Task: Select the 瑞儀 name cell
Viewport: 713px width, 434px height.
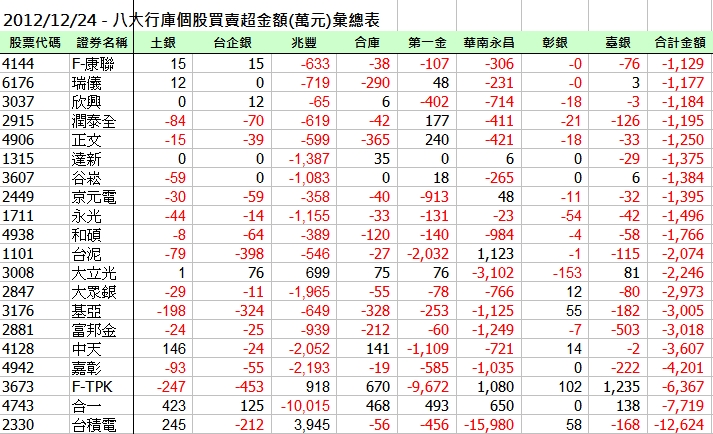Action: [x=86, y=83]
